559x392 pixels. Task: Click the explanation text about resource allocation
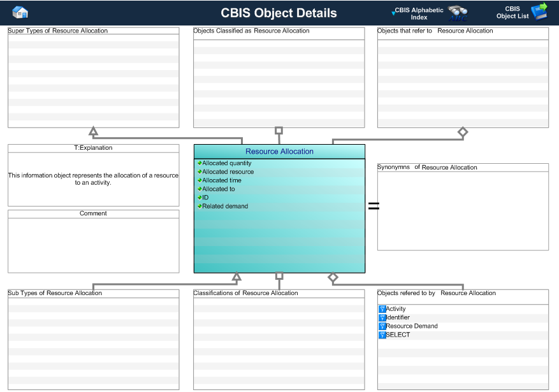(x=93, y=179)
